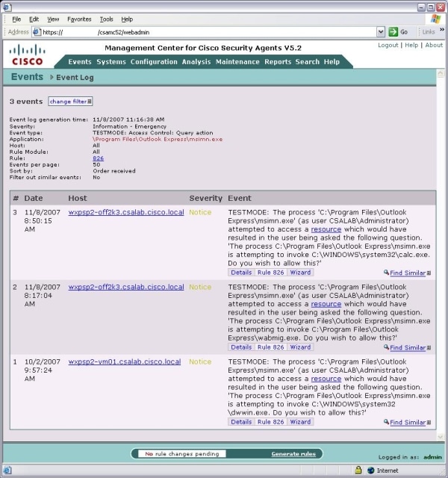The height and width of the screenshot is (478, 448).
Task: Click the page scrollbar down arrow
Action: click(x=441, y=437)
